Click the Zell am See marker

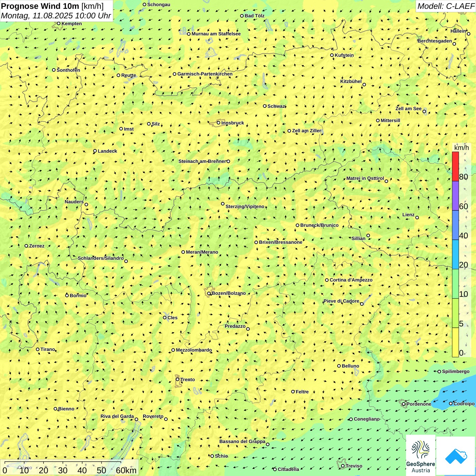coord(424,112)
